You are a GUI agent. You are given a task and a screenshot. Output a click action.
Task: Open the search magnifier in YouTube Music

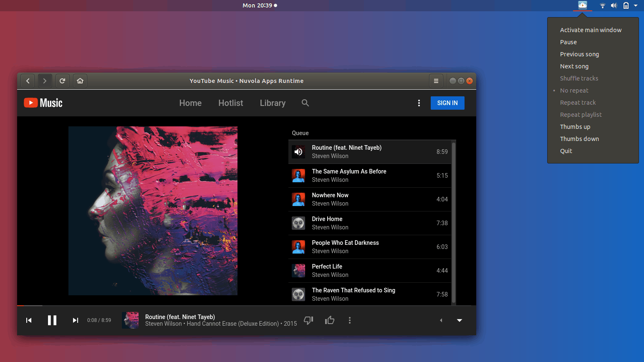(x=305, y=103)
